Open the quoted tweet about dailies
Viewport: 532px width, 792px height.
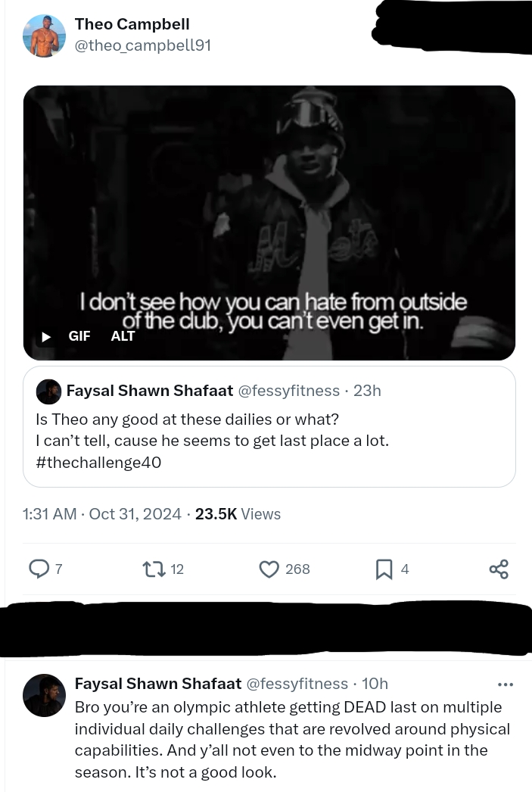click(x=269, y=427)
